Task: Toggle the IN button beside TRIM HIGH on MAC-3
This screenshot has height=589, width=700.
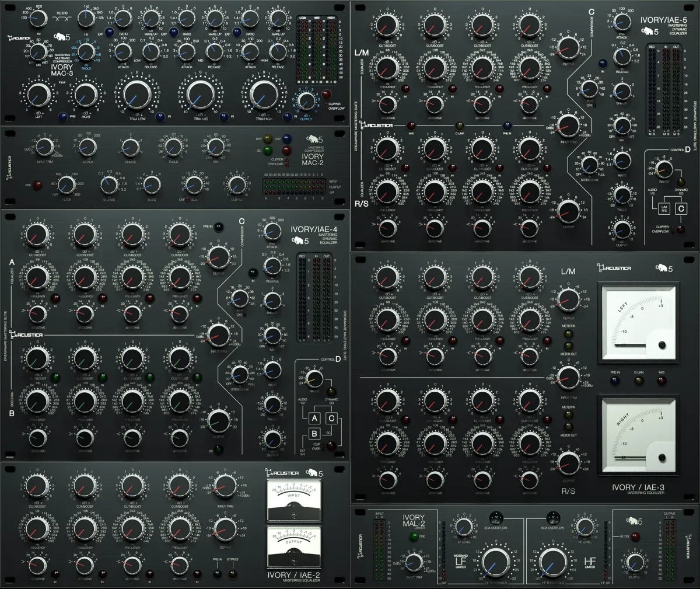Action: (288, 116)
